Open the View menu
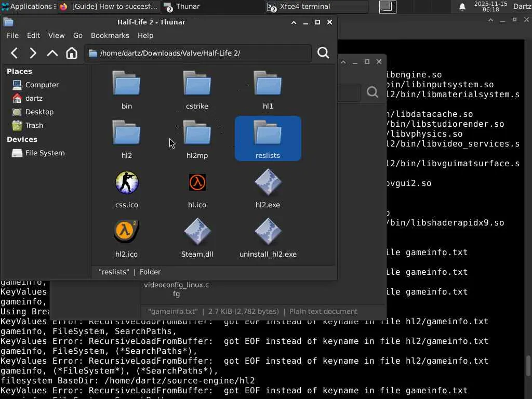This screenshot has width=532, height=399. click(56, 35)
